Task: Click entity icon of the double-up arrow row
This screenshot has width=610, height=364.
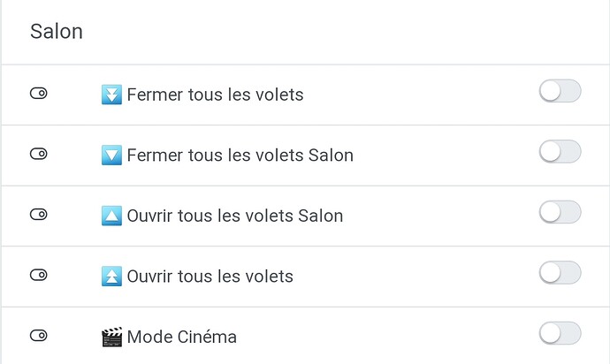Action: click(38, 275)
